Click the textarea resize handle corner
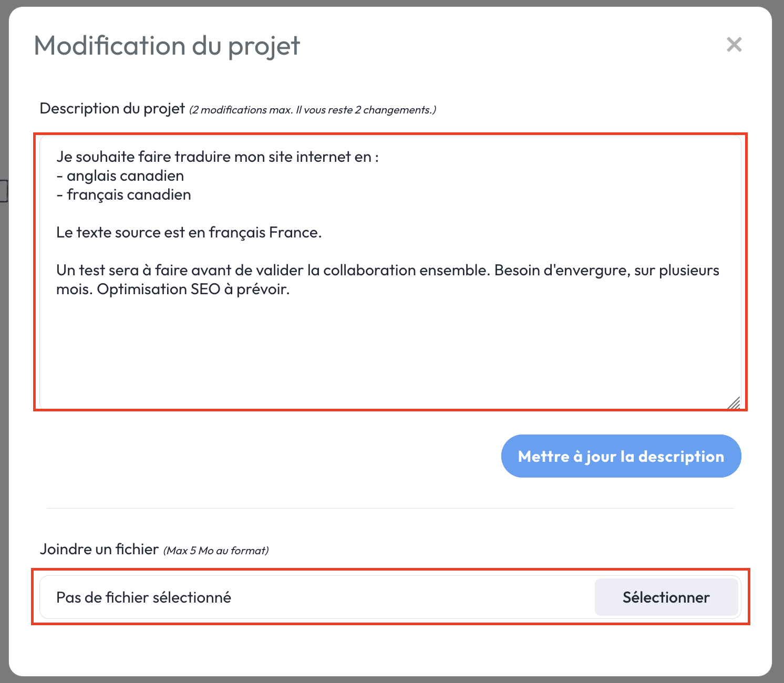784x683 pixels. click(734, 403)
